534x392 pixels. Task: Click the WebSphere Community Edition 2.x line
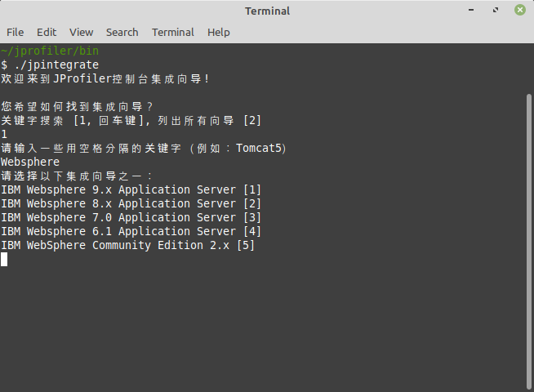pyautogui.click(x=127, y=245)
